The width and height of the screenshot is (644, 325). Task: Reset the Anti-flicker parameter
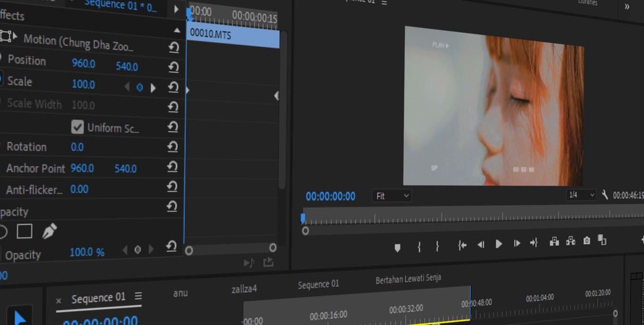point(172,186)
